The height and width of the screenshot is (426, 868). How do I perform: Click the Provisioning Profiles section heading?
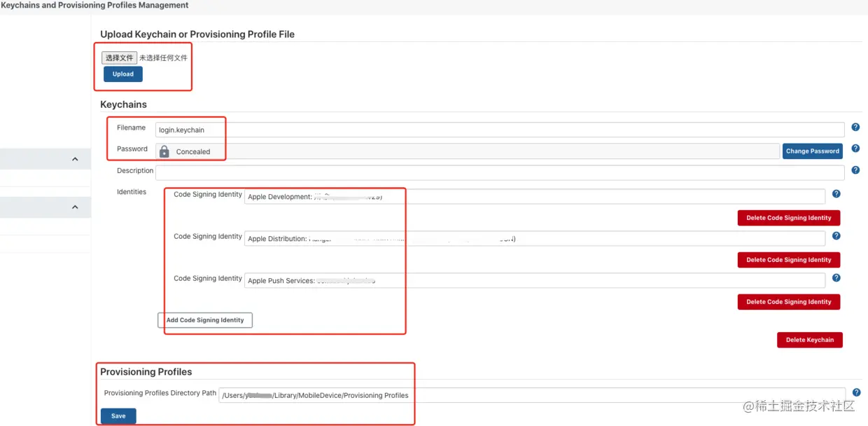[146, 372]
